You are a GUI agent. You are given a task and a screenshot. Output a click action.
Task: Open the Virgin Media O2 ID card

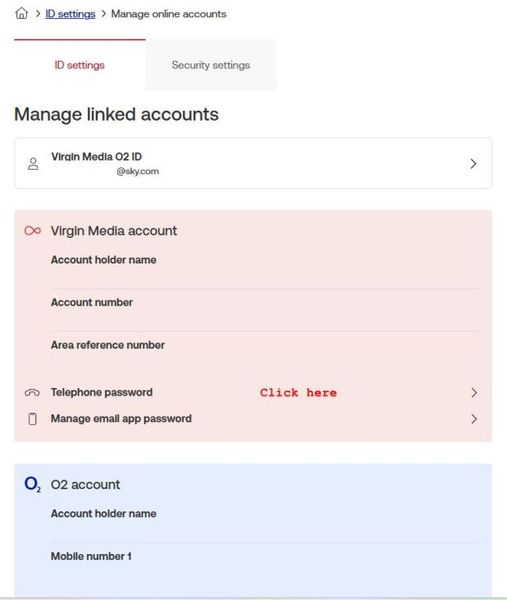click(253, 163)
